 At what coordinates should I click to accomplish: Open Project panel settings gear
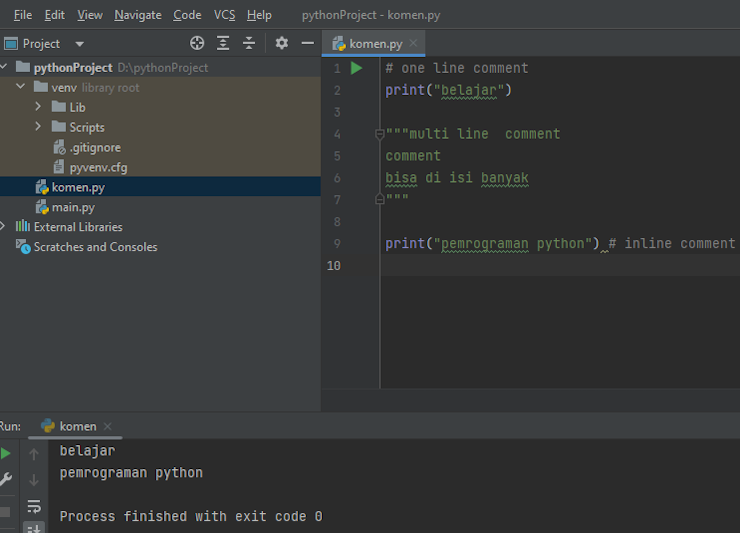click(x=282, y=43)
